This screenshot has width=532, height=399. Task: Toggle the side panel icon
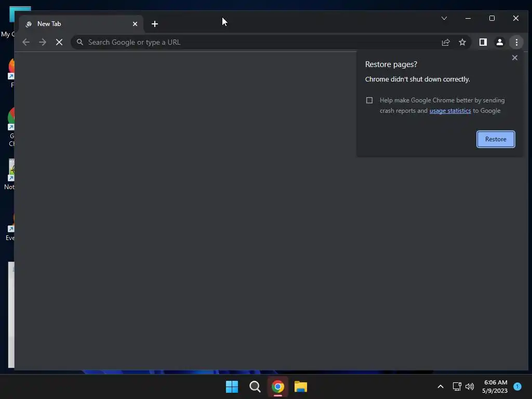(483, 43)
